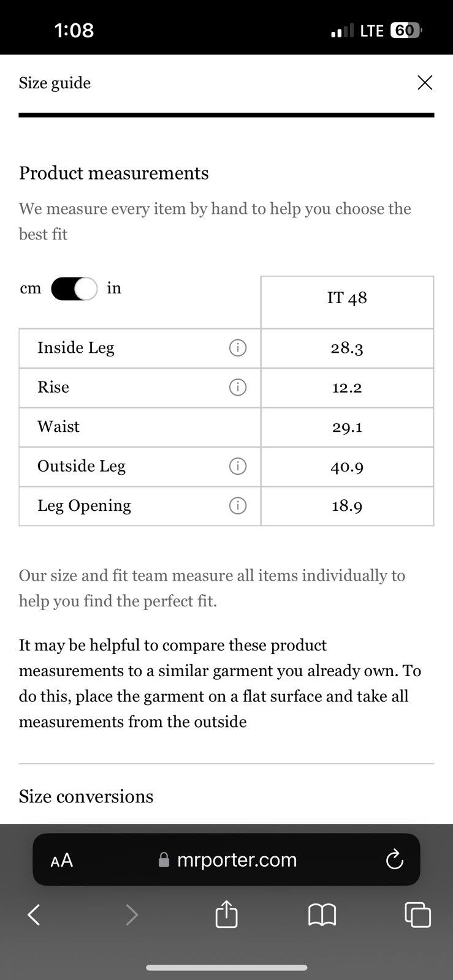Select the in unit label
The width and height of the screenshot is (453, 980).
coord(114,288)
